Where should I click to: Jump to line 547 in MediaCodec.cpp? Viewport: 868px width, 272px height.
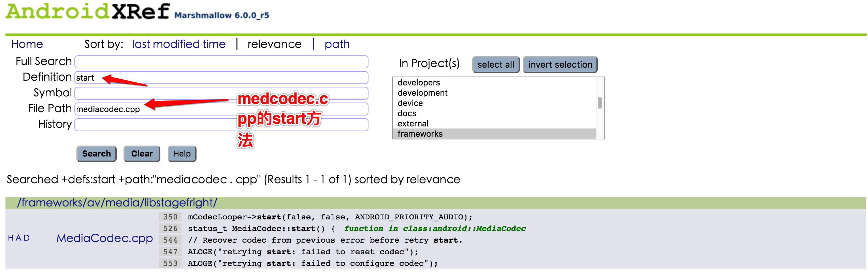(x=170, y=252)
